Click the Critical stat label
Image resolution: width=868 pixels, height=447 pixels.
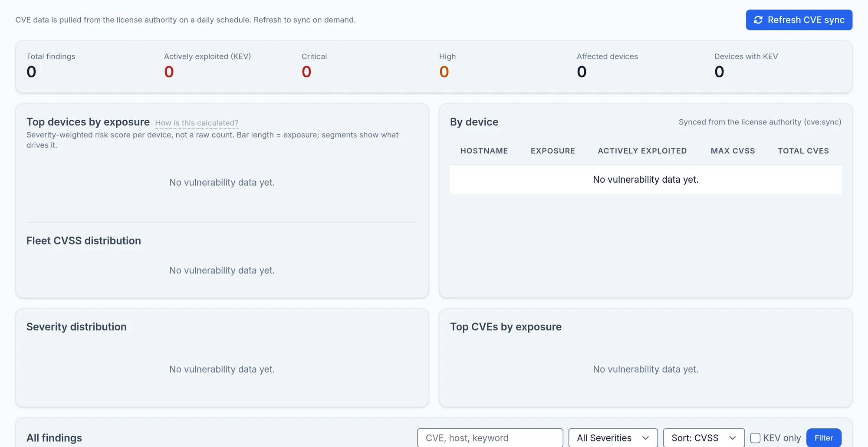coord(314,56)
